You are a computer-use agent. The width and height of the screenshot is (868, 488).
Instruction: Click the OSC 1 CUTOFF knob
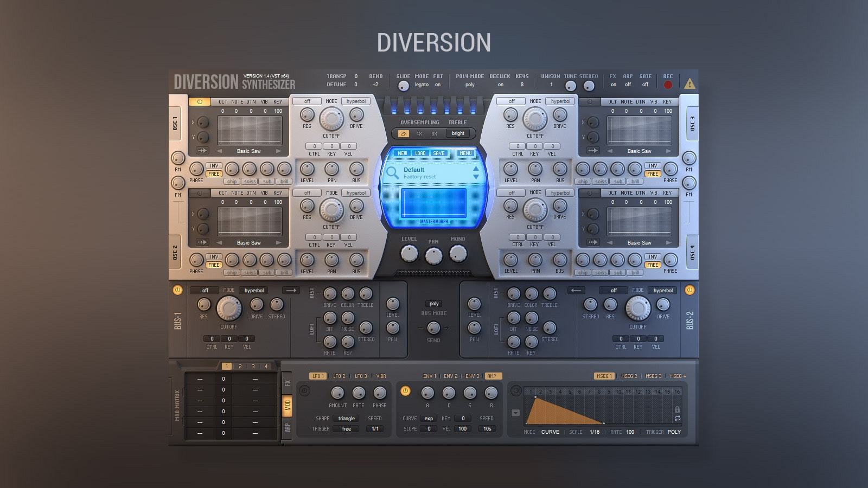[331, 119]
